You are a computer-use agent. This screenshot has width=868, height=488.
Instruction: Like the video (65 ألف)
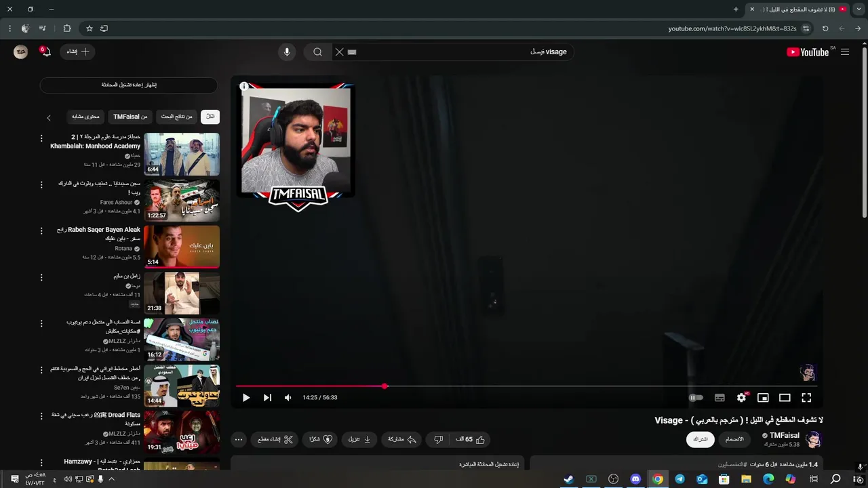(x=471, y=439)
